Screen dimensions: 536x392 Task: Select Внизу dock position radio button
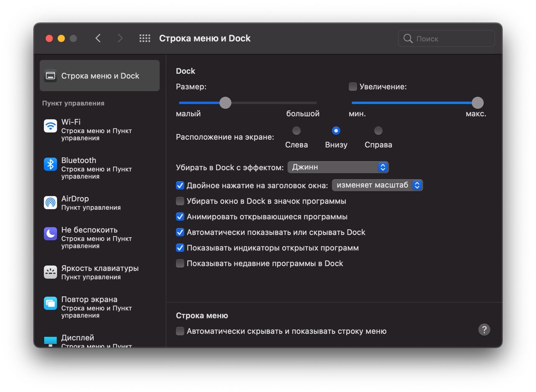coord(336,131)
